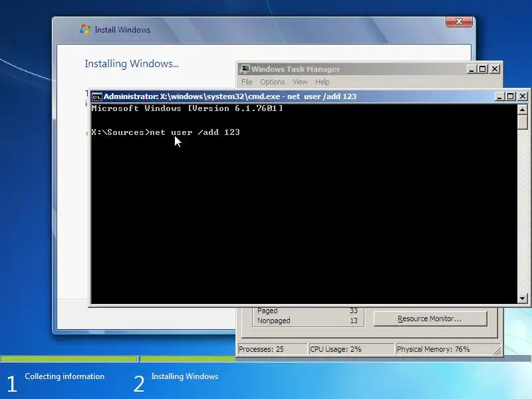Image resolution: width=532 pixels, height=399 pixels.
Task: Click the Processes: 25 status text
Action: (x=261, y=350)
